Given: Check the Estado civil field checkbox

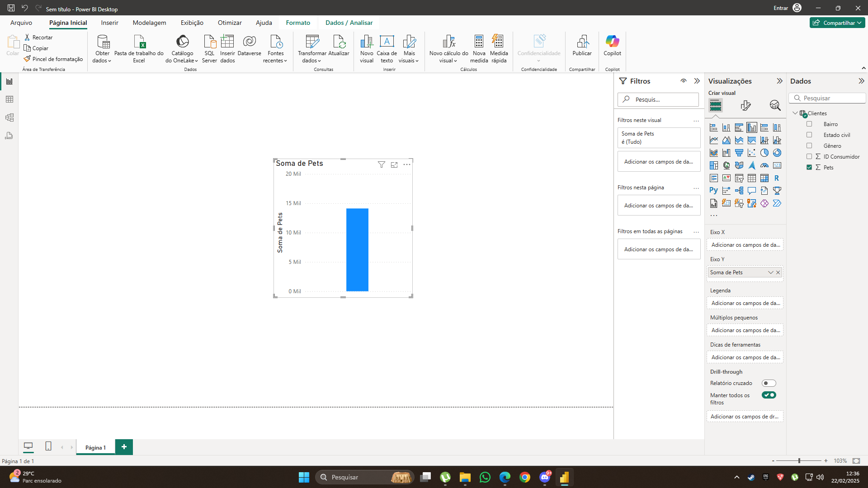Looking at the screenshot, I should [809, 135].
